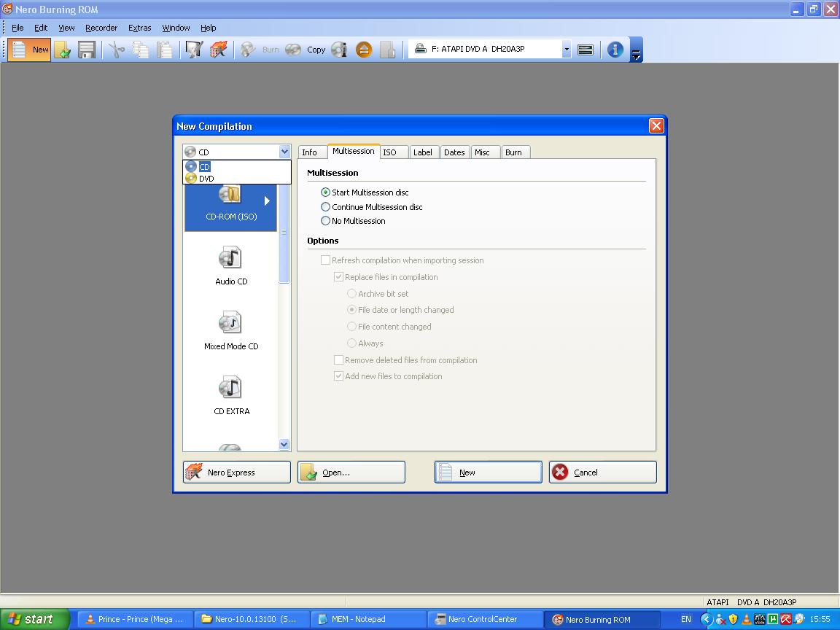Click the New compilation toolbar button
The image size is (840, 630).
(x=29, y=50)
